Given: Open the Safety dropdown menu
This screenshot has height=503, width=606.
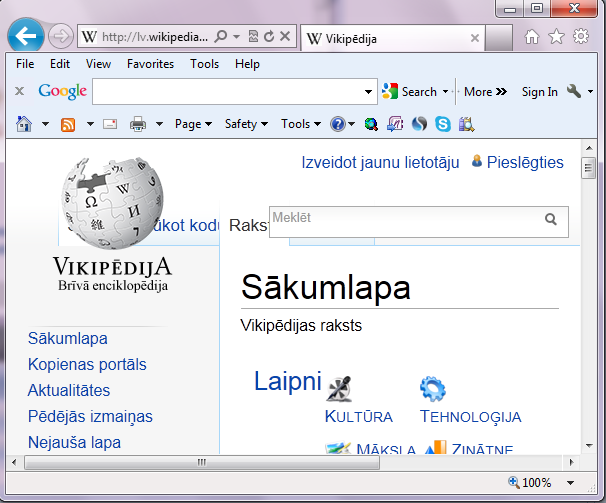Looking at the screenshot, I should click(x=246, y=124).
